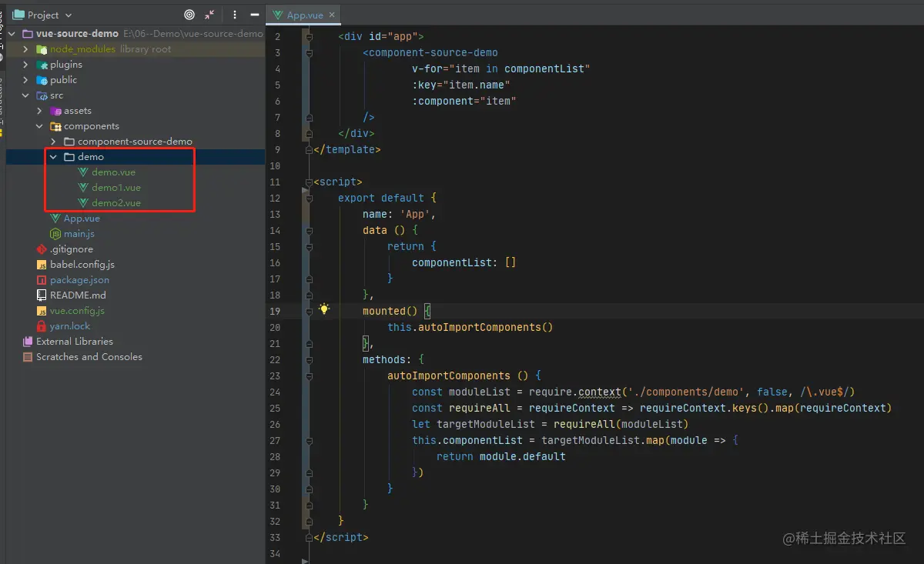Expand the plugins folder
Screen dimensions: 924x564
[25, 65]
